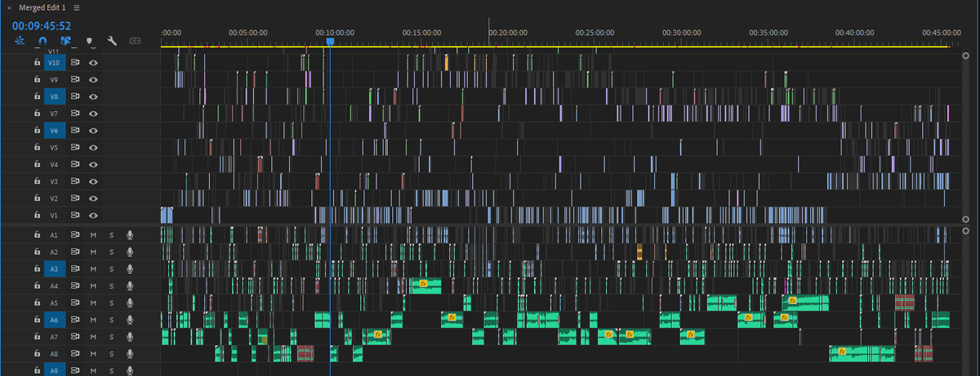Toggle track targeting for A6
The width and height of the screenshot is (980, 376).
(x=54, y=320)
